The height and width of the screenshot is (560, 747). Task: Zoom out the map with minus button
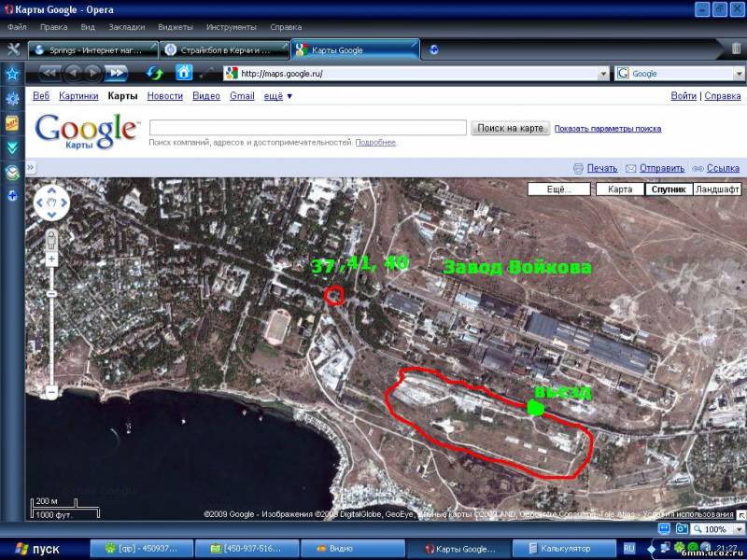coord(51,393)
